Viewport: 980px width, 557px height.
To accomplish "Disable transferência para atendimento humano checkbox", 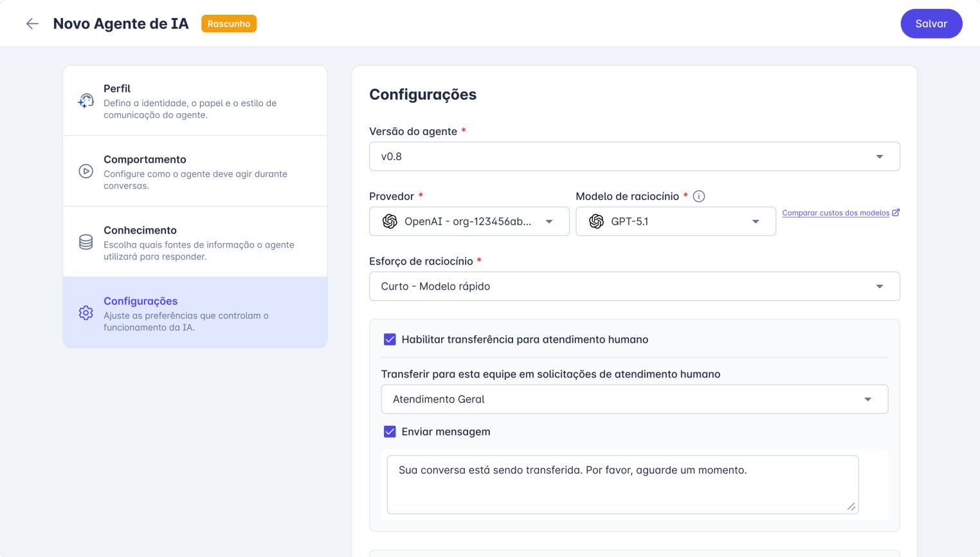I will tap(390, 340).
